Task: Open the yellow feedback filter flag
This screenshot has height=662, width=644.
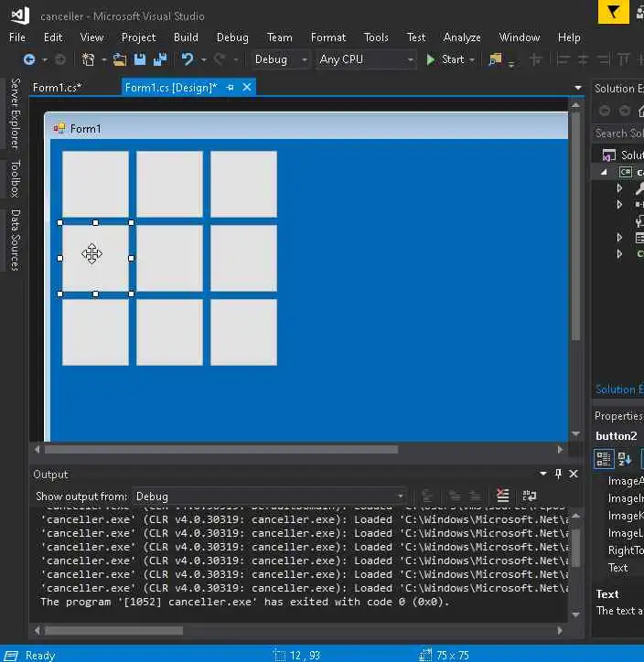Action: (x=614, y=11)
